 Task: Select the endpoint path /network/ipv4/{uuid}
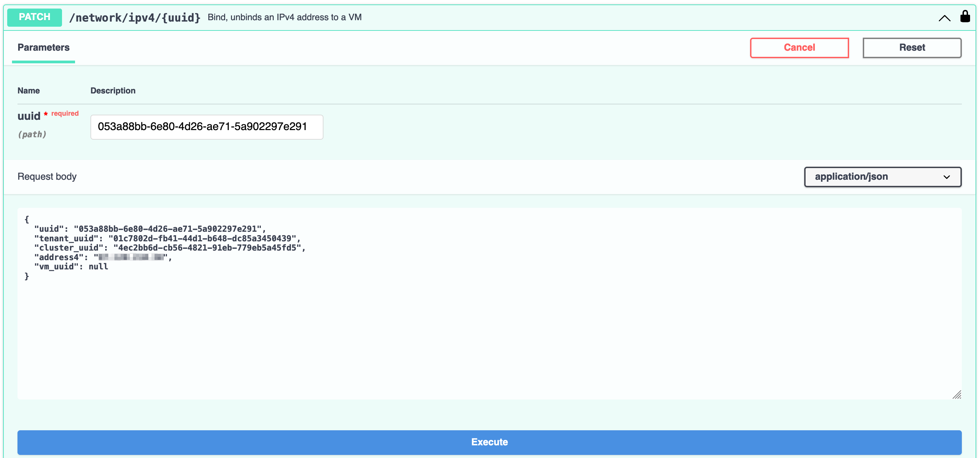[135, 17]
